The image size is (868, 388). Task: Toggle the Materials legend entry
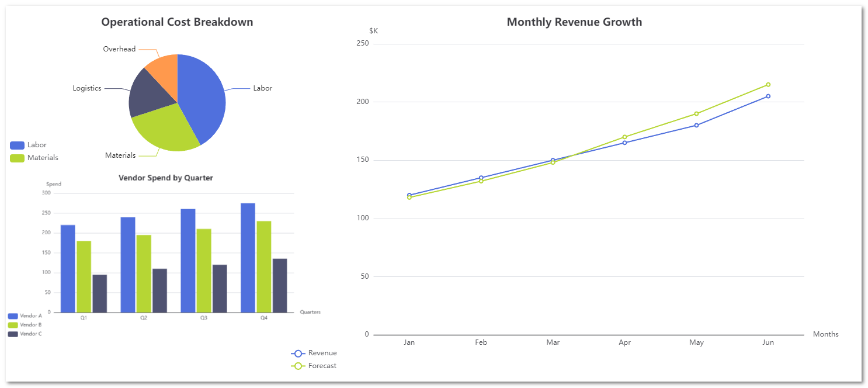click(34, 158)
